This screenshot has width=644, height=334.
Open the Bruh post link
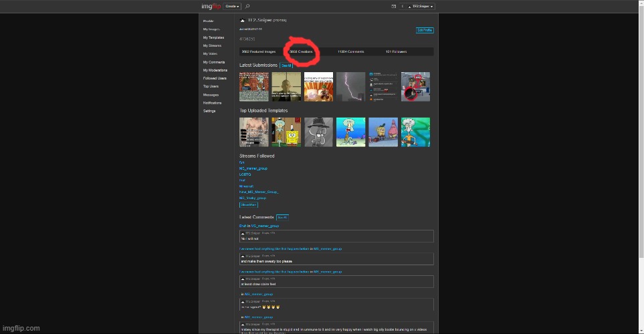(x=243, y=226)
